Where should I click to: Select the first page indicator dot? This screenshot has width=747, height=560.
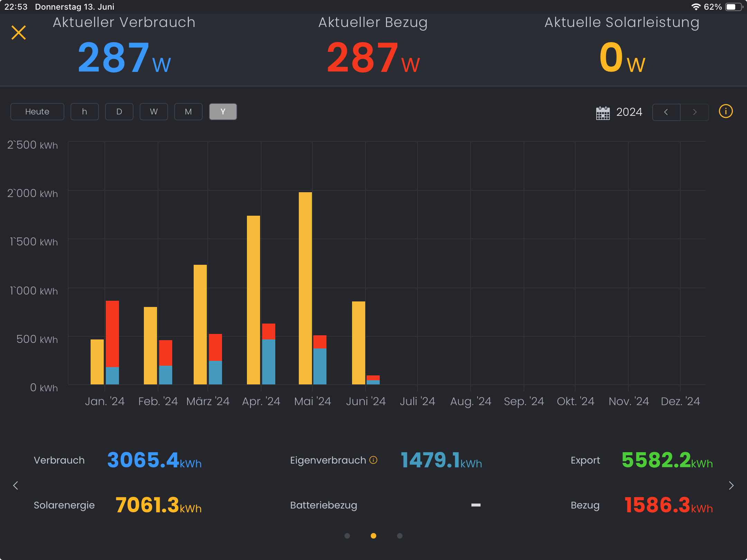[x=347, y=536]
